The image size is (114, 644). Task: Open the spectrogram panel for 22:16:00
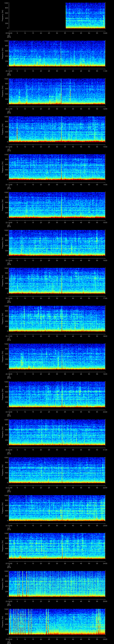(57, 281)
